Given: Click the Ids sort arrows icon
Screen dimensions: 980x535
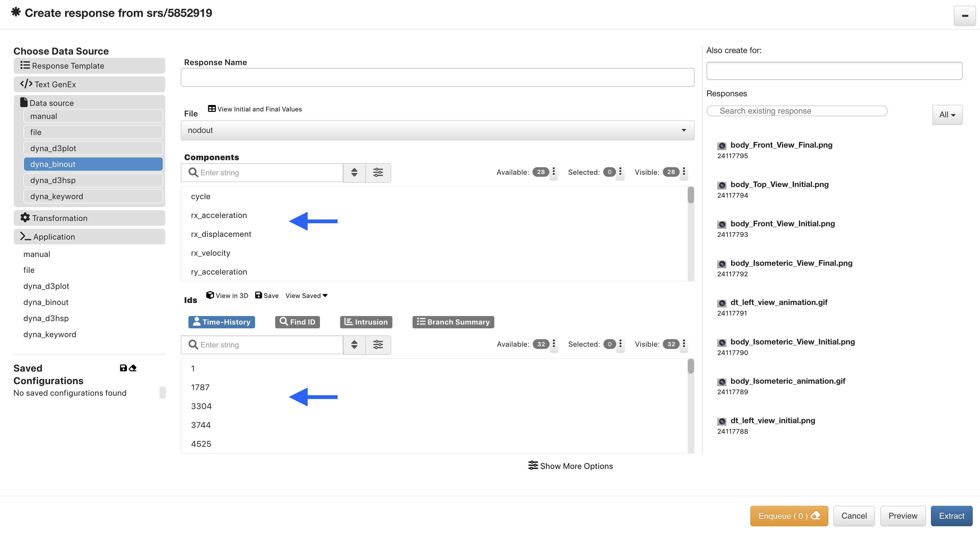Looking at the screenshot, I should click(x=354, y=344).
